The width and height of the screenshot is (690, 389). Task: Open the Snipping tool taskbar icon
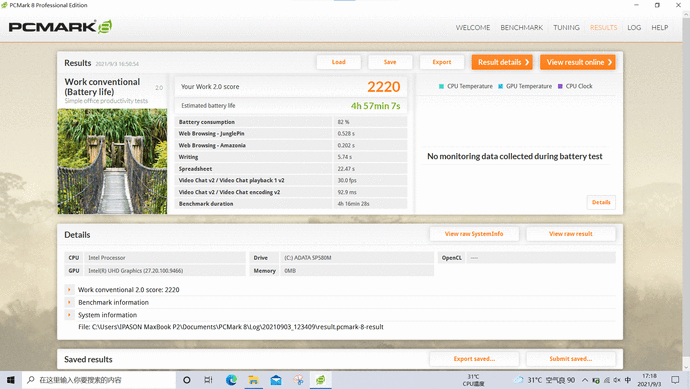(298, 380)
